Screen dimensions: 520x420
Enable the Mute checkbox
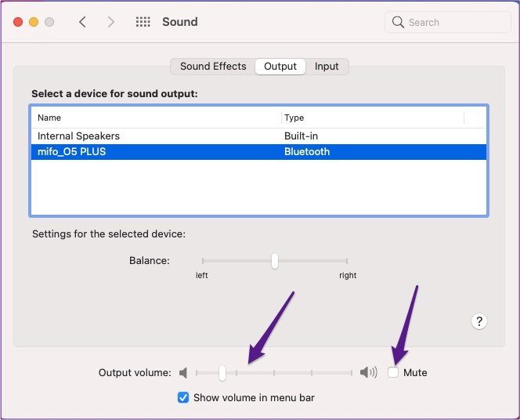click(x=393, y=372)
